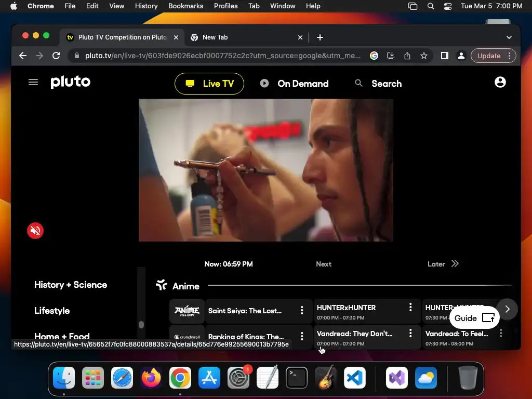532x399 pixels.
Task: Unmute the video with red speaker icon
Action: (35, 231)
